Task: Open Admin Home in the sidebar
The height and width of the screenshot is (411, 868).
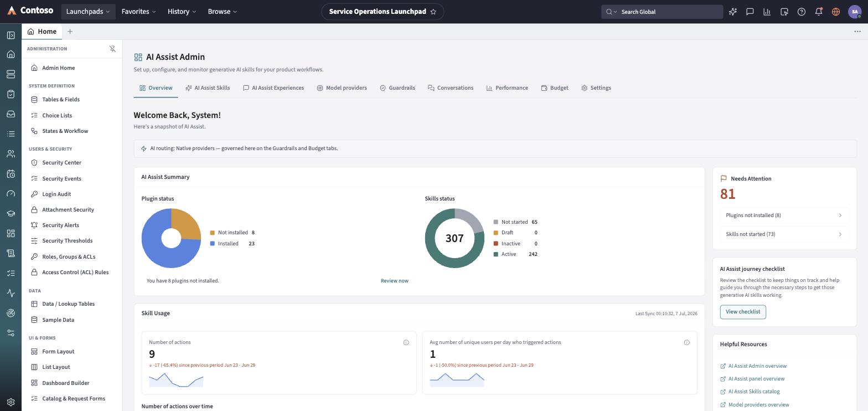Action: click(x=72, y=68)
